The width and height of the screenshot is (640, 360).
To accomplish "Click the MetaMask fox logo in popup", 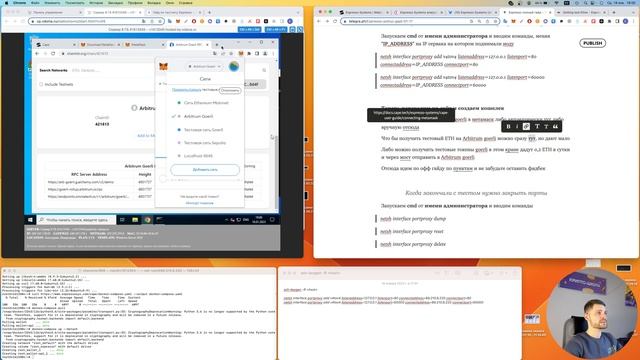I will (x=163, y=66).
